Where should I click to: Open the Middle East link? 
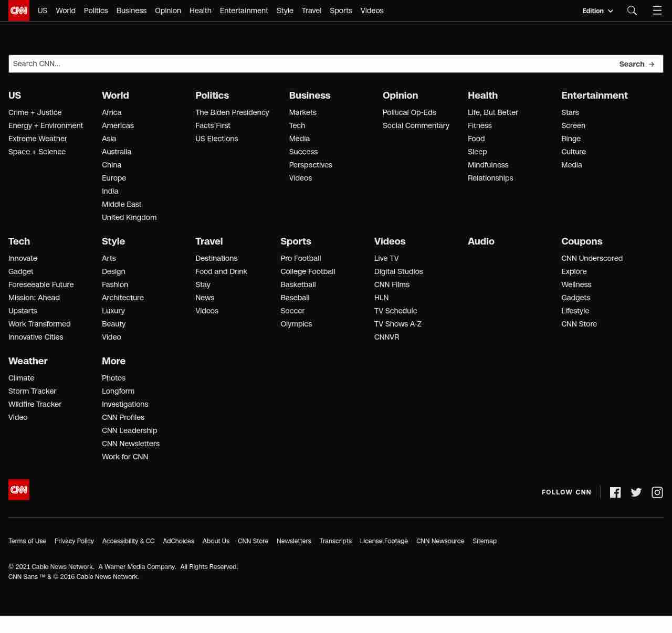click(x=122, y=204)
